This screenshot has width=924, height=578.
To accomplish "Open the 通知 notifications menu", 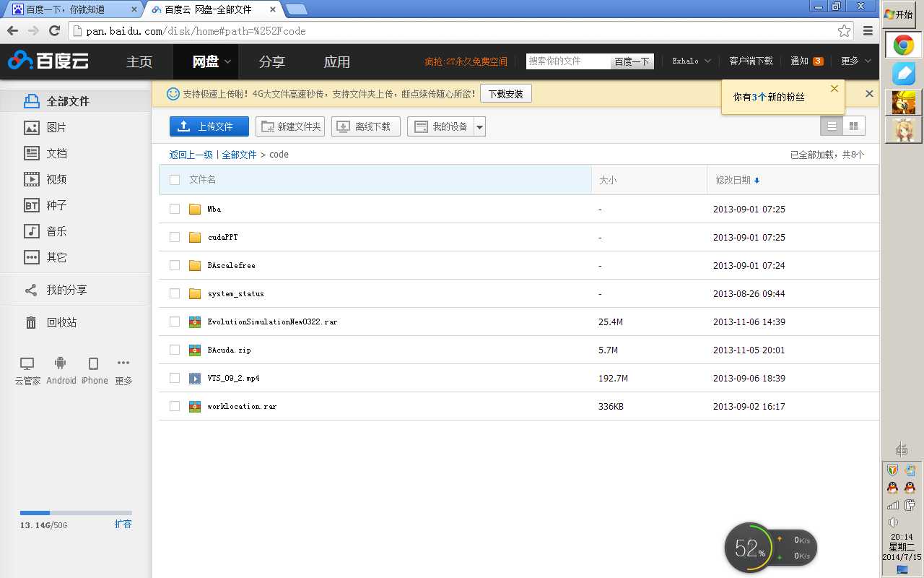I will click(807, 61).
